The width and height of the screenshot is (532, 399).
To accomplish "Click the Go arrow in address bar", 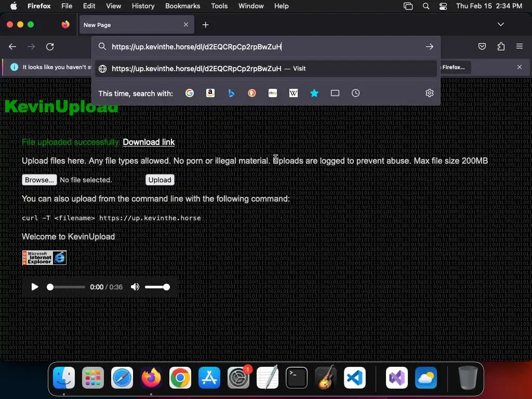I will point(430,46).
